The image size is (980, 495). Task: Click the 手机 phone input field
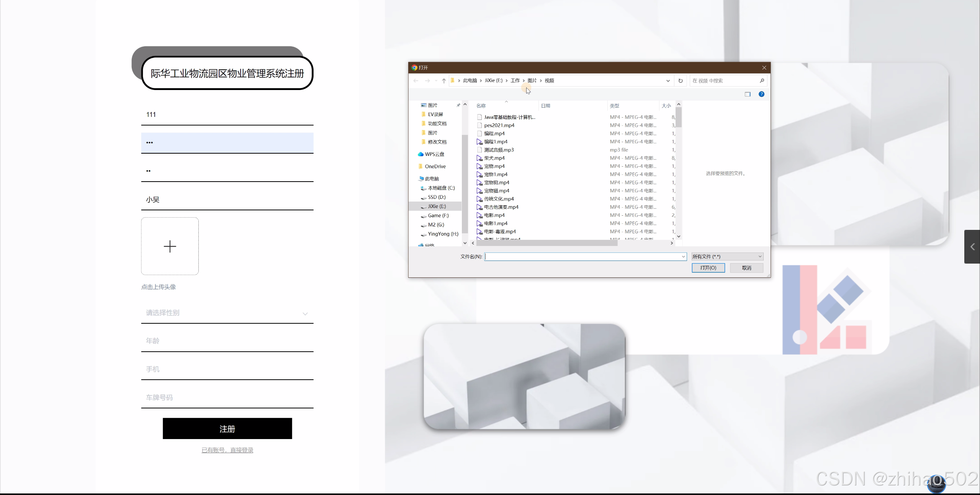click(x=227, y=369)
